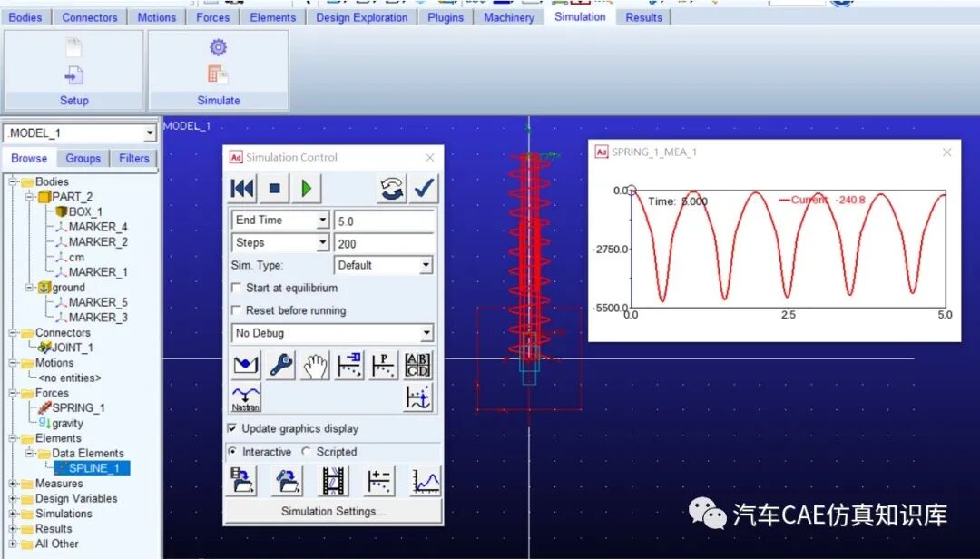This screenshot has width=980, height=559.
Task: Switch to the Groups browser tab
Action: tap(83, 158)
